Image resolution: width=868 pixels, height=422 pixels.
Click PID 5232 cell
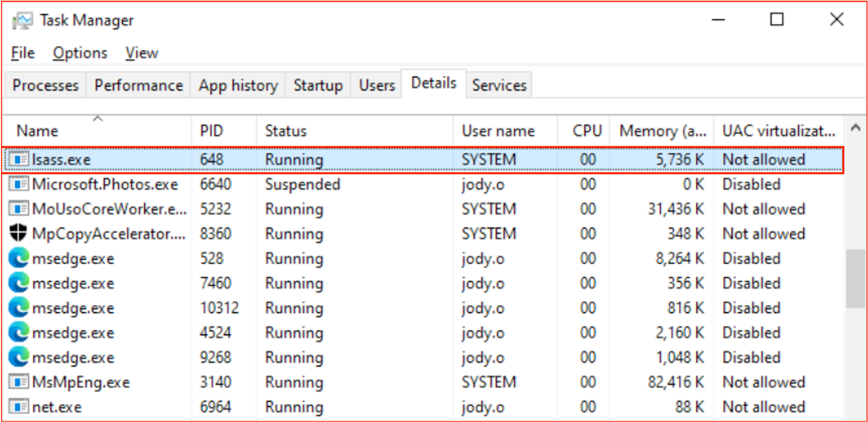click(216, 209)
